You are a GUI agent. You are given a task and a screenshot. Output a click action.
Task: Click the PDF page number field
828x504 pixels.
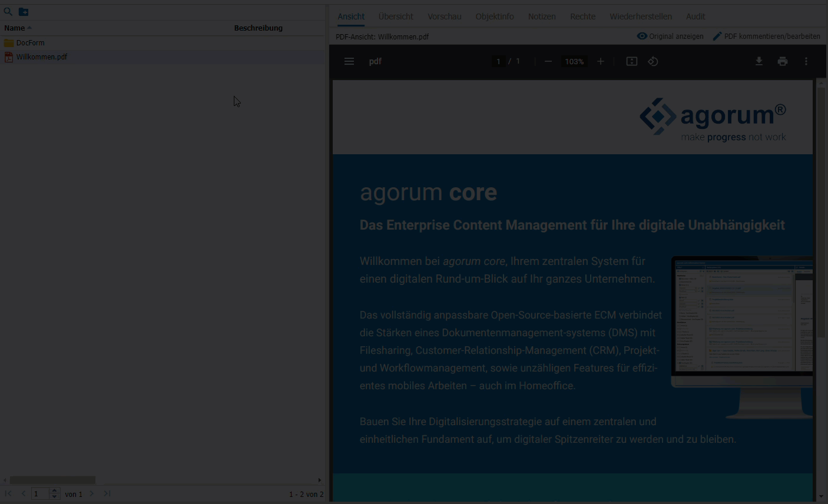click(498, 61)
